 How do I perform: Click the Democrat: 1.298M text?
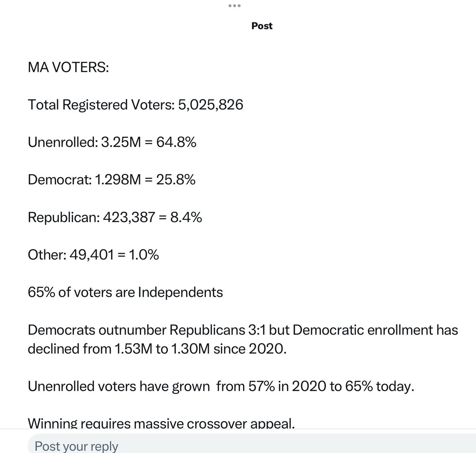point(84,180)
